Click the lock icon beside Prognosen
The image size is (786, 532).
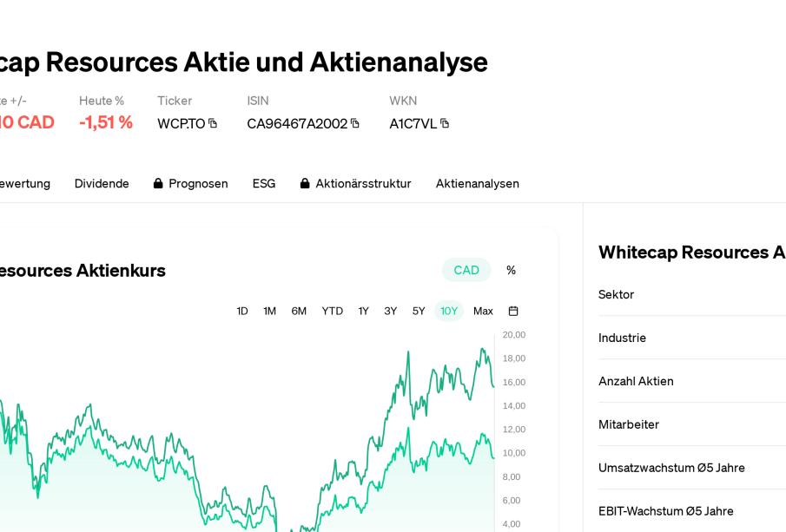coord(158,183)
